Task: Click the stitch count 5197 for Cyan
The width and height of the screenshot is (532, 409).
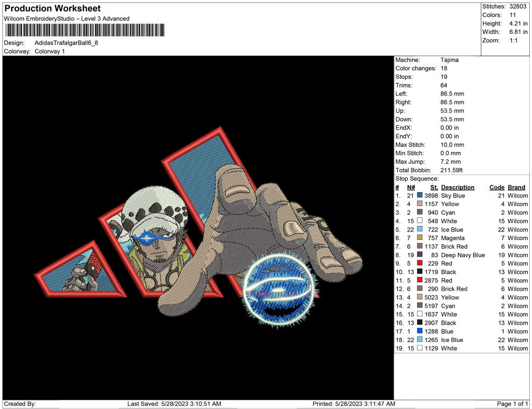Action: point(431,305)
